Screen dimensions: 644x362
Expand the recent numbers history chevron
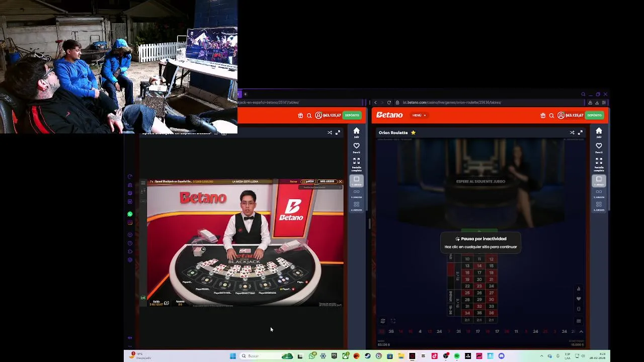(x=581, y=331)
